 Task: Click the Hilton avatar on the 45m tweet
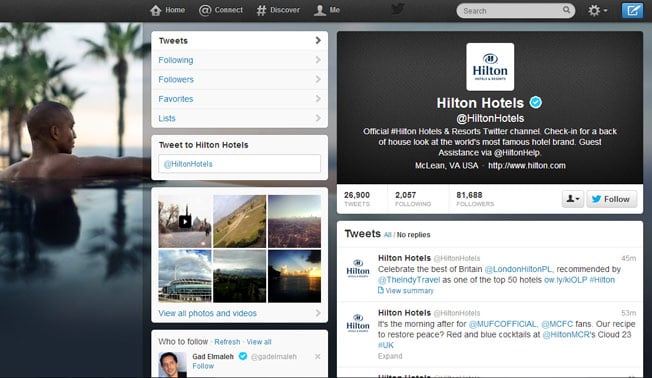[x=358, y=269]
